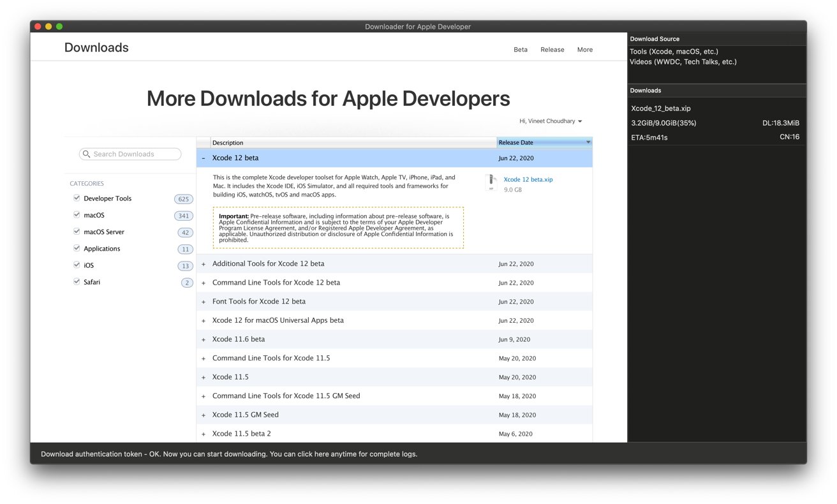Click the CN:16 connections value

point(789,137)
